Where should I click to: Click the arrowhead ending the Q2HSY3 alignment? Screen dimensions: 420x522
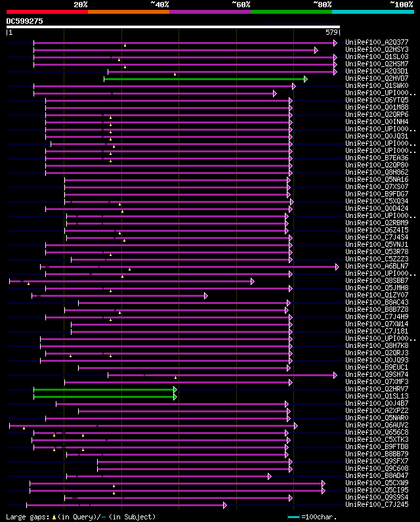[x=316, y=51]
